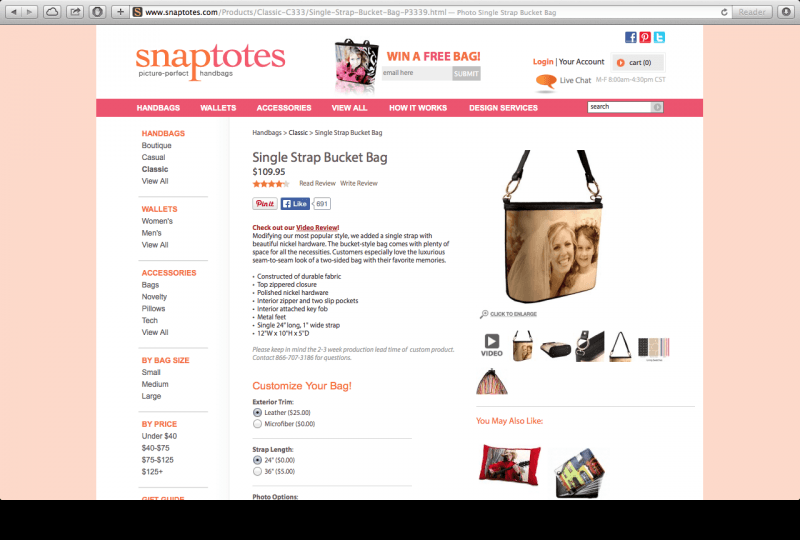Viewport: 800px width, 540px height.
Task: Open the cart (0) button
Action: click(638, 63)
